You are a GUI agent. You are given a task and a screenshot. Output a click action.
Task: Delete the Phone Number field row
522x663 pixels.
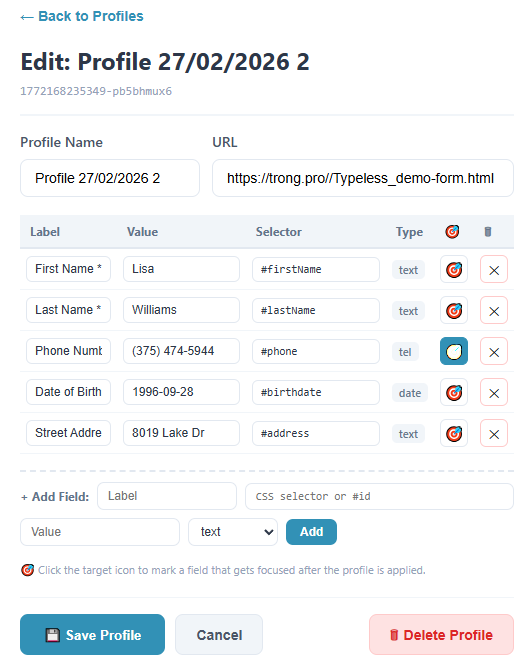point(494,351)
